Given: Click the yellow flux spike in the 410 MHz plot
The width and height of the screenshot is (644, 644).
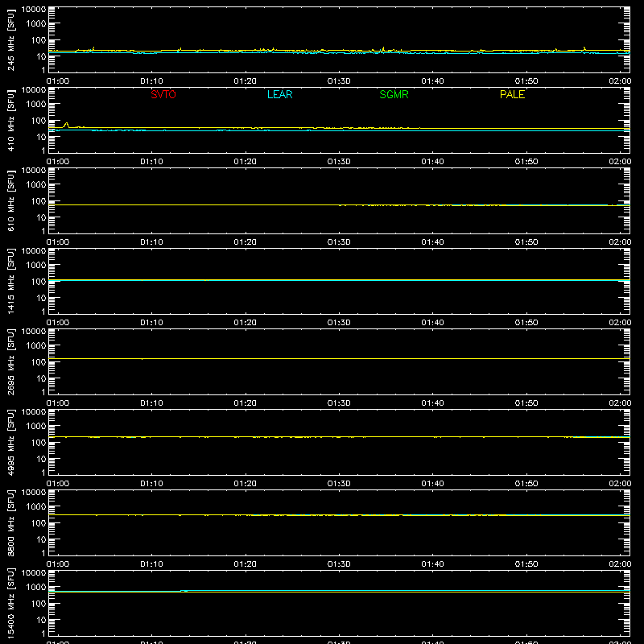Looking at the screenshot, I should [66, 125].
